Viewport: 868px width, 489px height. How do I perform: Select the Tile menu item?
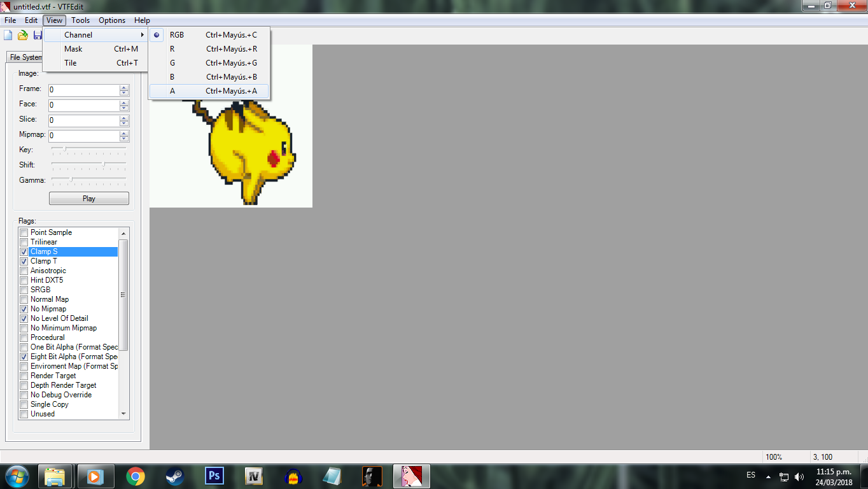click(95, 63)
